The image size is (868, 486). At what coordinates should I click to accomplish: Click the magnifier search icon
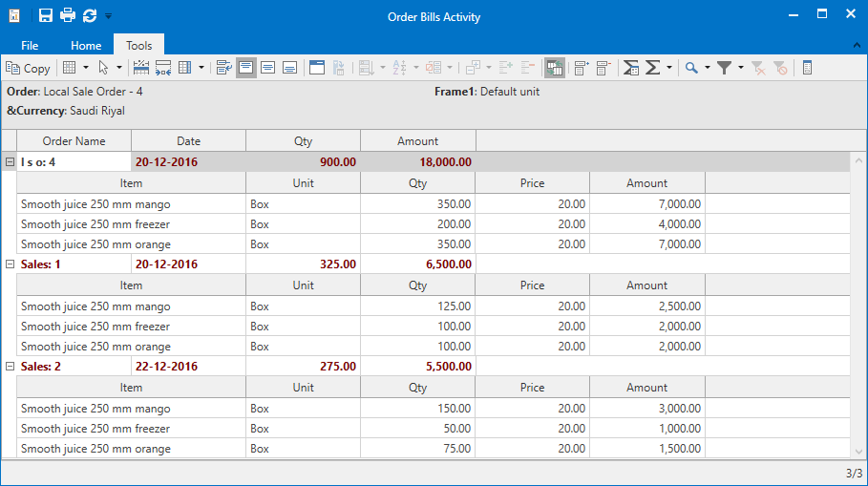690,68
